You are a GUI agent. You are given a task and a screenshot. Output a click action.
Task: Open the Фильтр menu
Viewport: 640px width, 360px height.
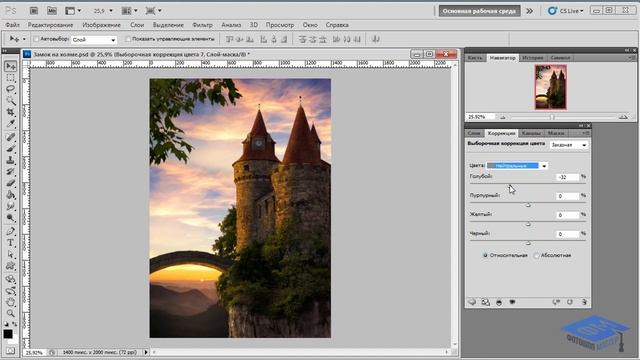[202, 25]
